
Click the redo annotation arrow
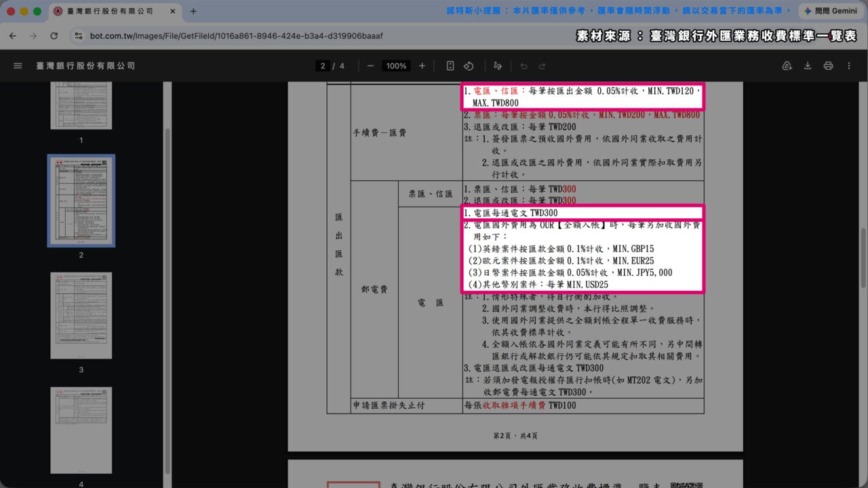542,66
